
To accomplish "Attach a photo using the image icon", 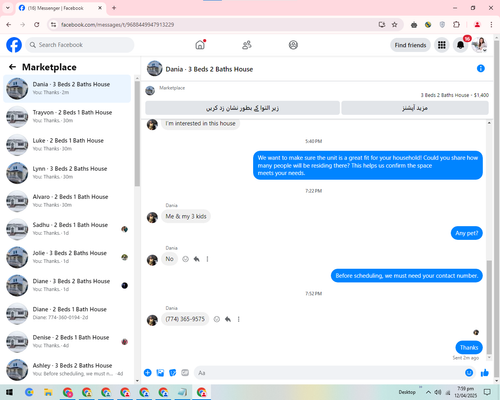I will click(160, 373).
